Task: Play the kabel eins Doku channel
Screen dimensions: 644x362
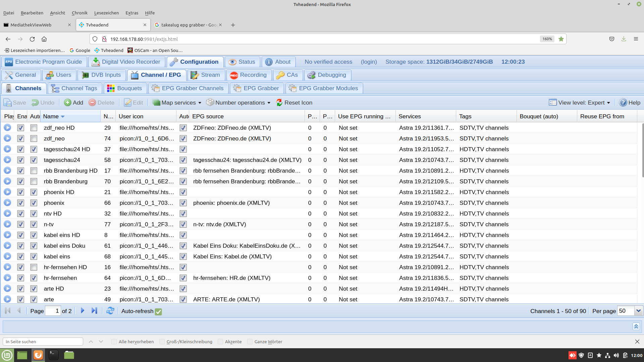Action: click(7, 246)
